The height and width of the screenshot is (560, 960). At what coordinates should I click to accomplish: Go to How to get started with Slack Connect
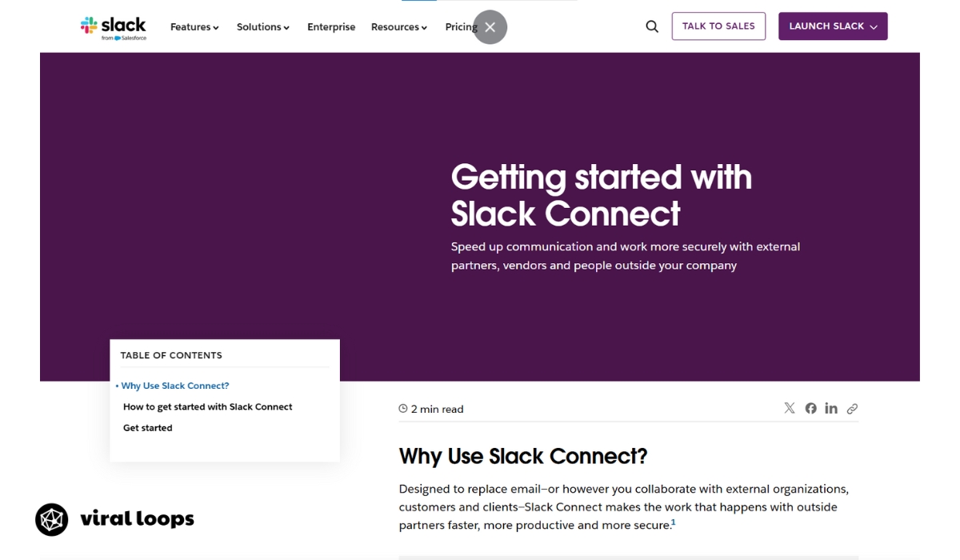[x=208, y=406]
